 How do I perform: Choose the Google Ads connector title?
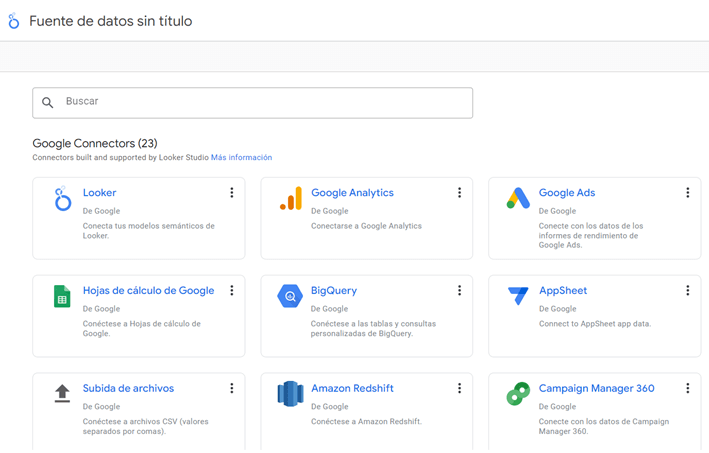coord(567,193)
